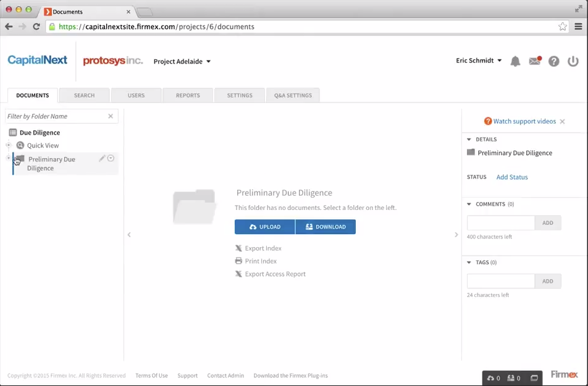Viewport: 588px width, 386px height.
Task: Switch to the REPORTS tab
Action: pos(188,95)
